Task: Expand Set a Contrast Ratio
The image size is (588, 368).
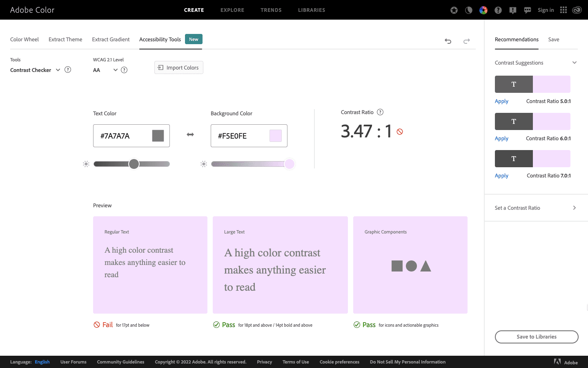Action: click(x=536, y=208)
